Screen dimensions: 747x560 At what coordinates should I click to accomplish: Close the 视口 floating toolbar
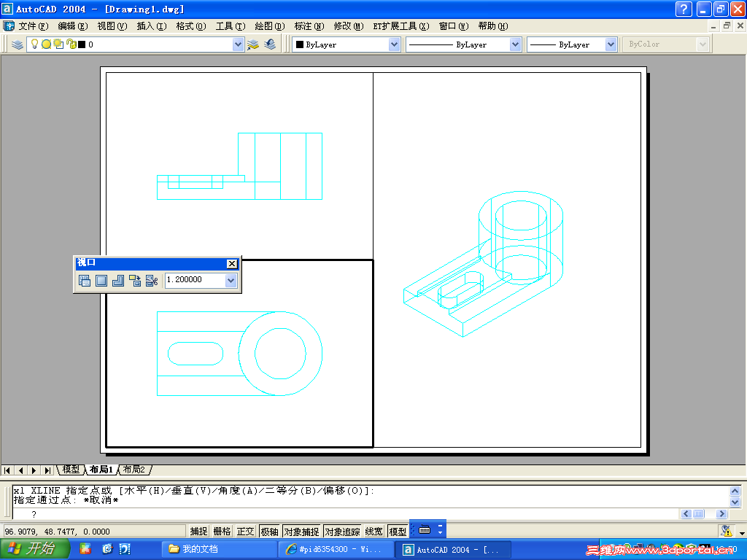pyautogui.click(x=232, y=263)
